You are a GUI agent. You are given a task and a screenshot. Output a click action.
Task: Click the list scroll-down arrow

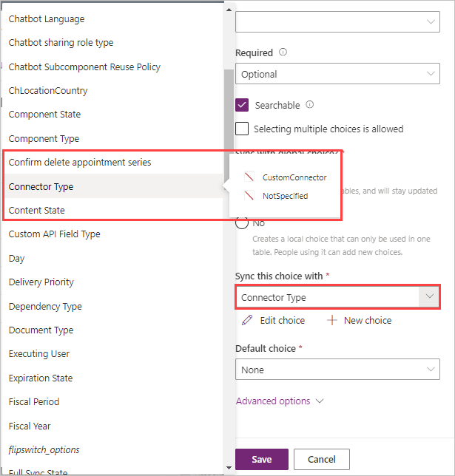[x=229, y=468]
